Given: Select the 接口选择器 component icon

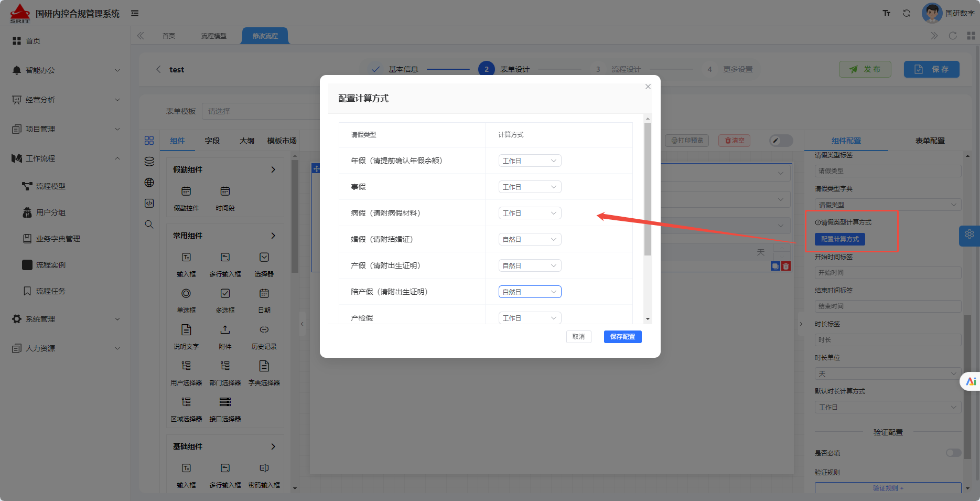Looking at the screenshot, I should point(225,402).
